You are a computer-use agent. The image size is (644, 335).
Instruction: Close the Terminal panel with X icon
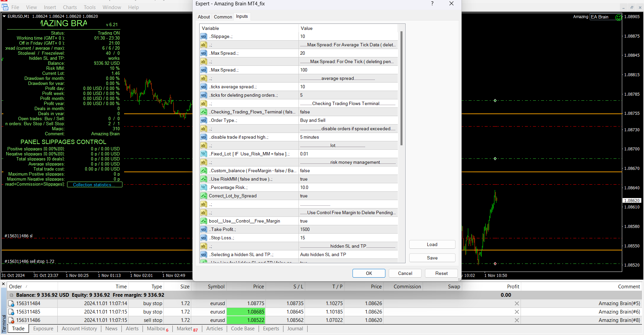pos(3,284)
